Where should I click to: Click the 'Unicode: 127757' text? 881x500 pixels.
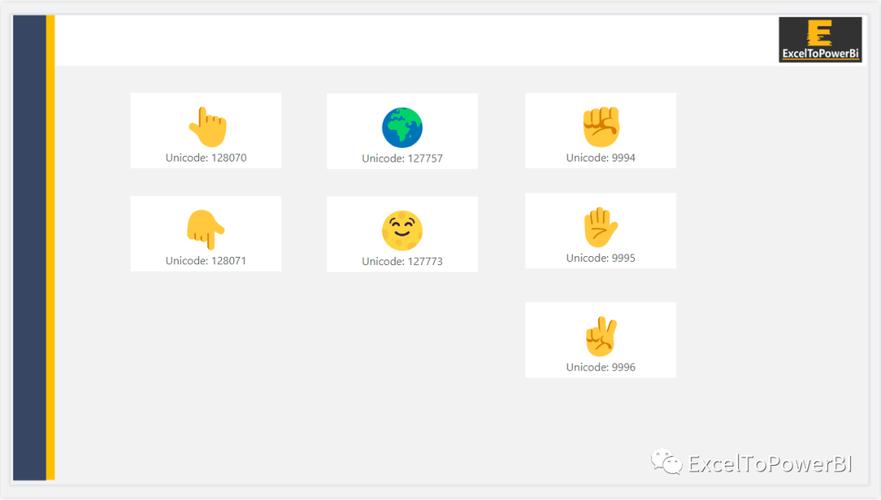point(402,159)
